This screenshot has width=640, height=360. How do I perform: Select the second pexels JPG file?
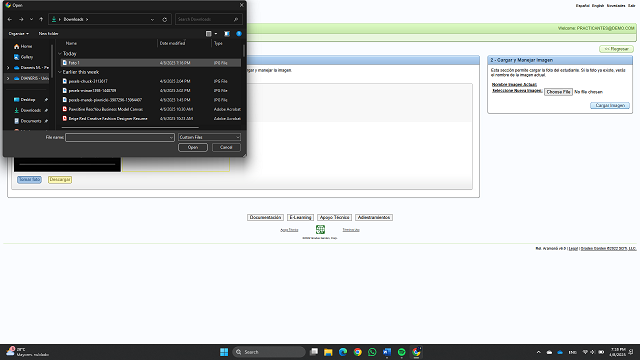(151, 91)
